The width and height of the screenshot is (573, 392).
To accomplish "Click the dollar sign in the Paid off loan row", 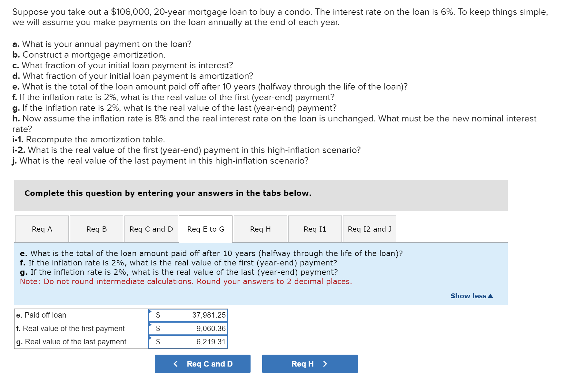I will click(x=158, y=315).
